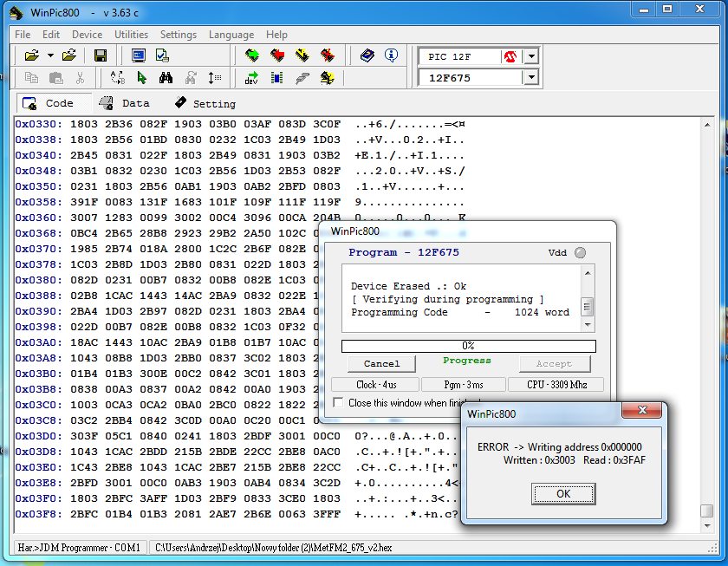
Task: Click the yellow Verify All chip icon
Action: (302, 55)
